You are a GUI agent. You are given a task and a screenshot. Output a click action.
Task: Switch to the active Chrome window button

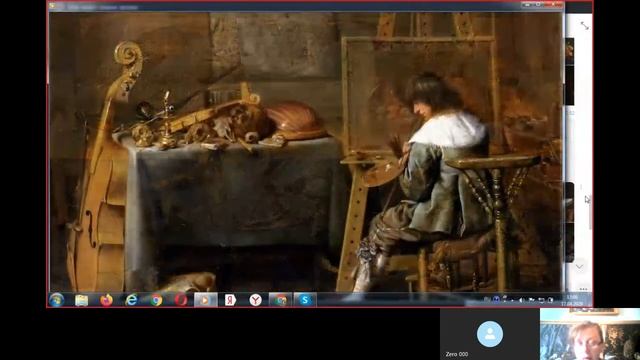pos(280,300)
